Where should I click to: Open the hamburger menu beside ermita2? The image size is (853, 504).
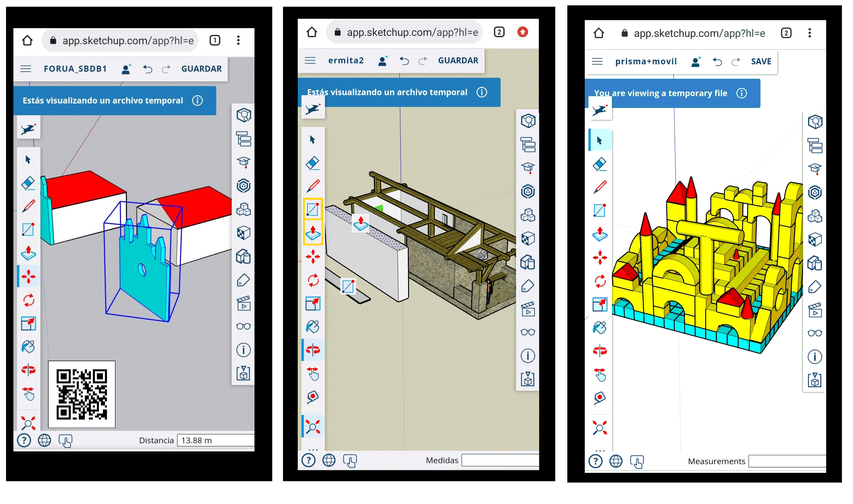click(310, 60)
